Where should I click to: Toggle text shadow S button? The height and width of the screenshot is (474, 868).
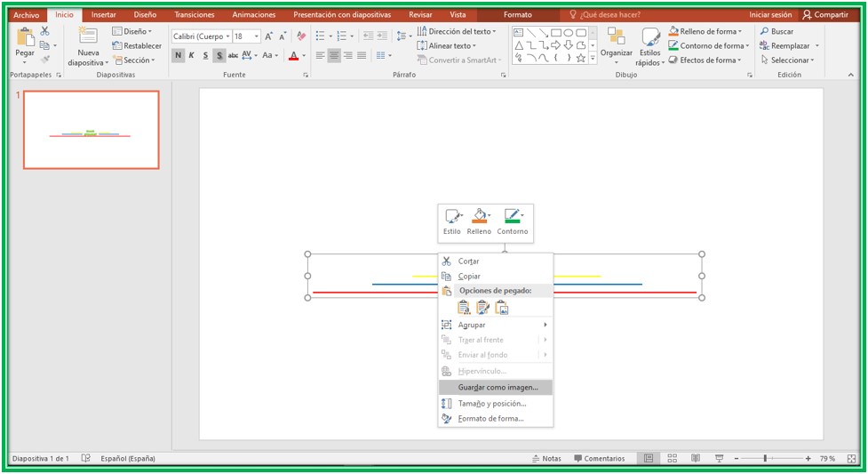tap(219, 55)
